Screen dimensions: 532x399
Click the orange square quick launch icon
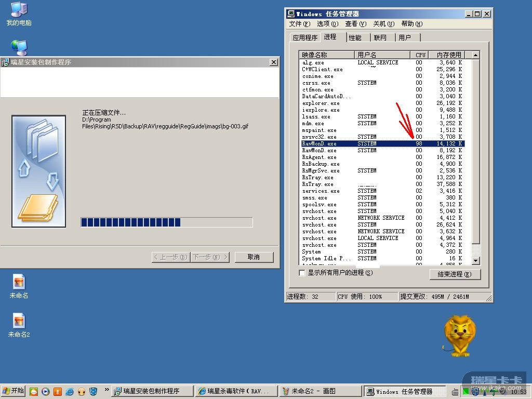coord(57,391)
